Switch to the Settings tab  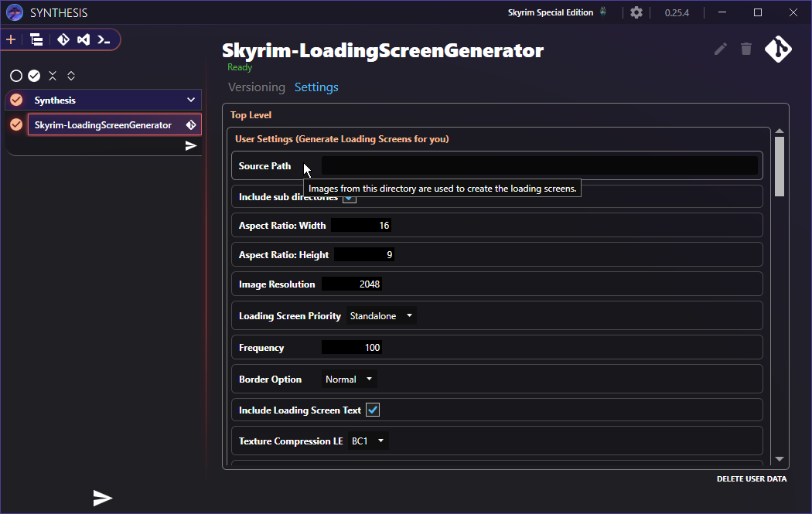point(316,87)
